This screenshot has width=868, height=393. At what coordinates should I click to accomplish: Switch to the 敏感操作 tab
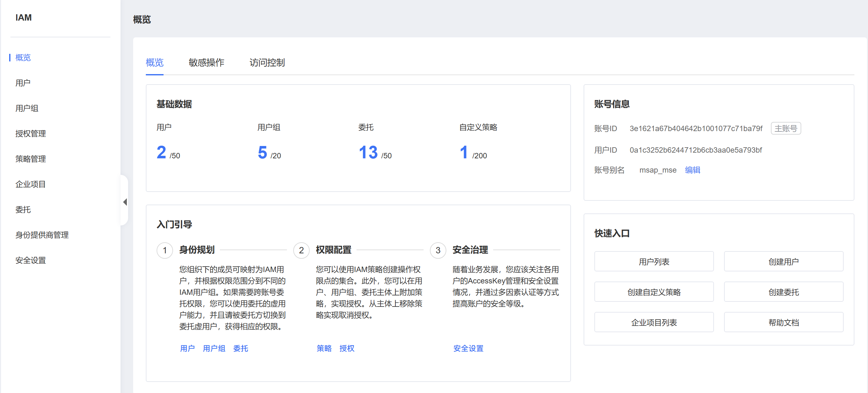[x=207, y=63]
